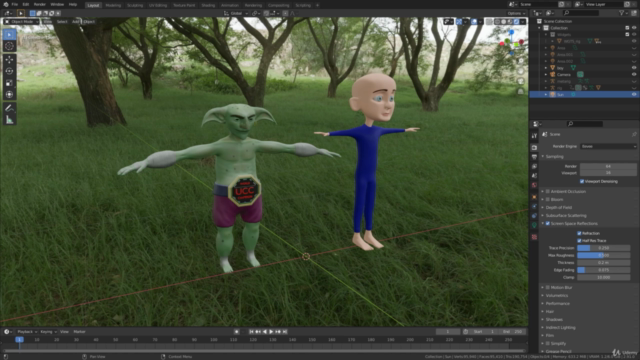Disable Screen Space Reflections checkbox

click(x=548, y=224)
